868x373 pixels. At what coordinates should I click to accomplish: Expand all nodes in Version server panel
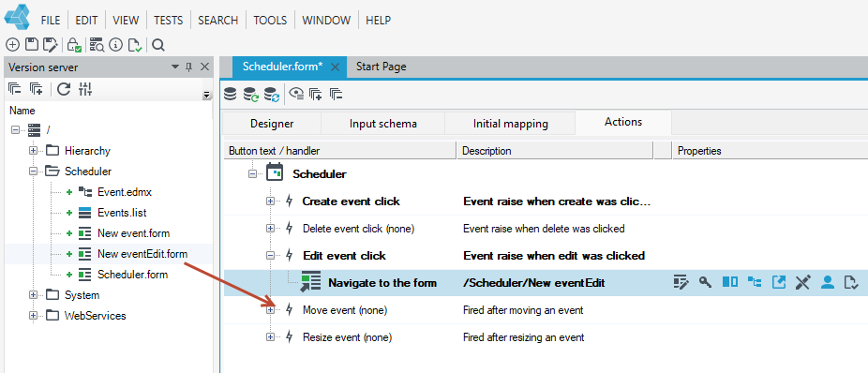coord(36,88)
